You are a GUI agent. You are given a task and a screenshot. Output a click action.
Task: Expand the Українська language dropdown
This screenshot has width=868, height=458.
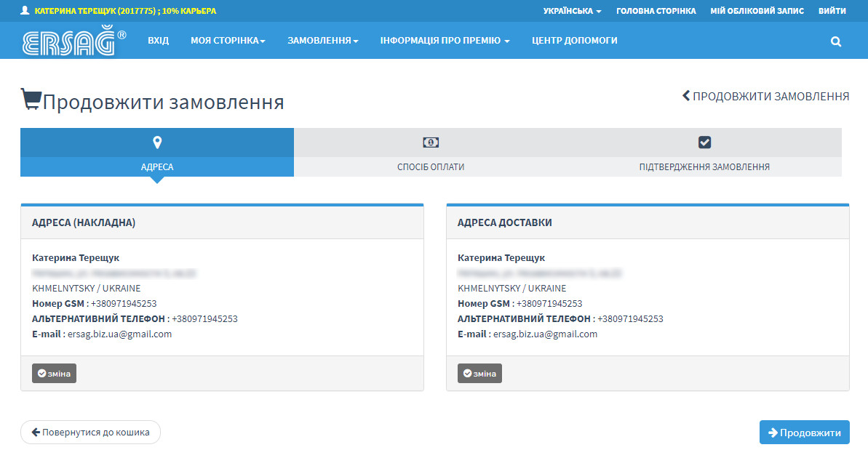(x=572, y=11)
